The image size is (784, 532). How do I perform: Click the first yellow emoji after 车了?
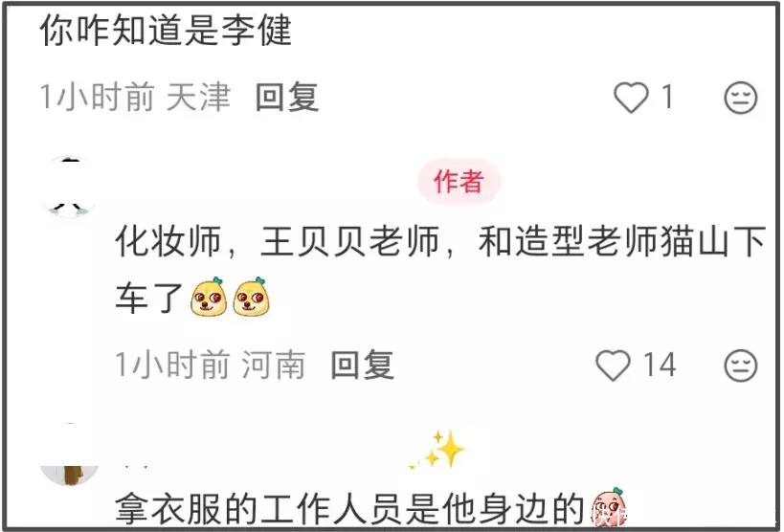pos(209,298)
